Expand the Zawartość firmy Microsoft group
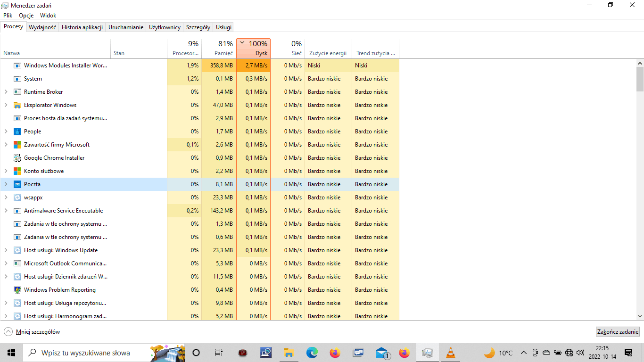644x362 pixels. [x=6, y=145]
